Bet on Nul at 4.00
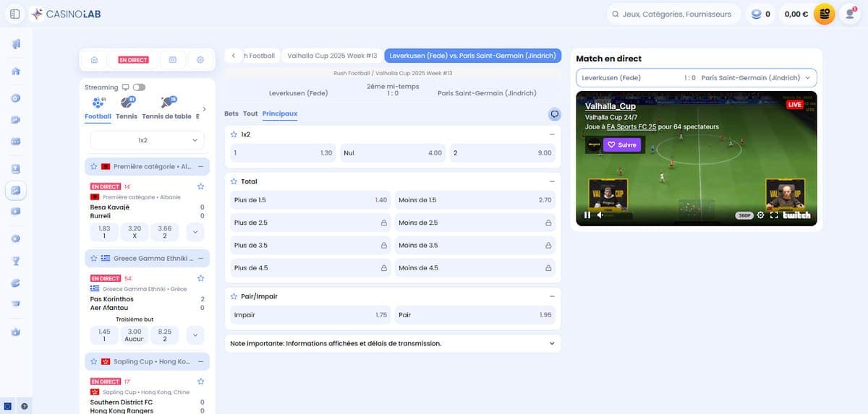Viewport: 868px width, 414px height. coord(393,152)
